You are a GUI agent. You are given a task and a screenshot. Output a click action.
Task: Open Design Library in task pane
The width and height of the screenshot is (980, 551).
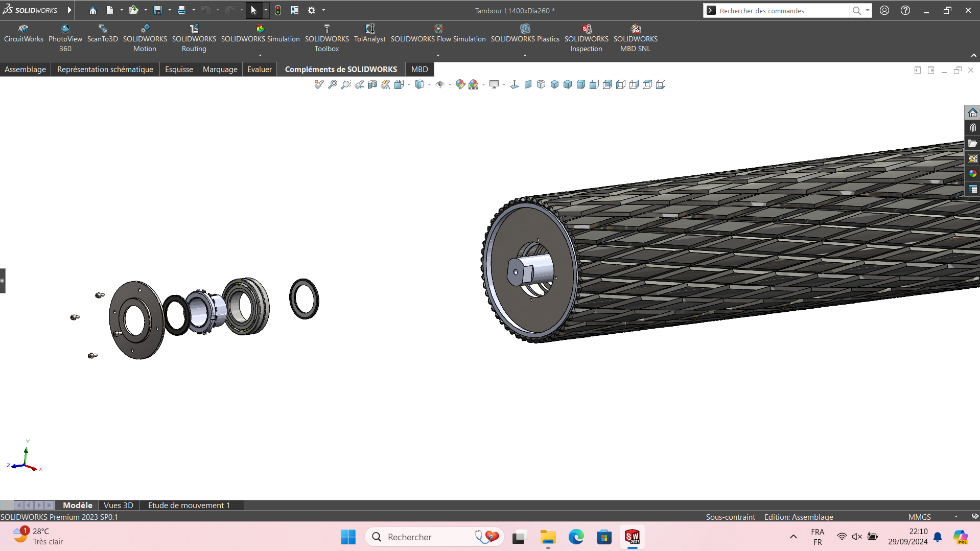pyautogui.click(x=972, y=128)
